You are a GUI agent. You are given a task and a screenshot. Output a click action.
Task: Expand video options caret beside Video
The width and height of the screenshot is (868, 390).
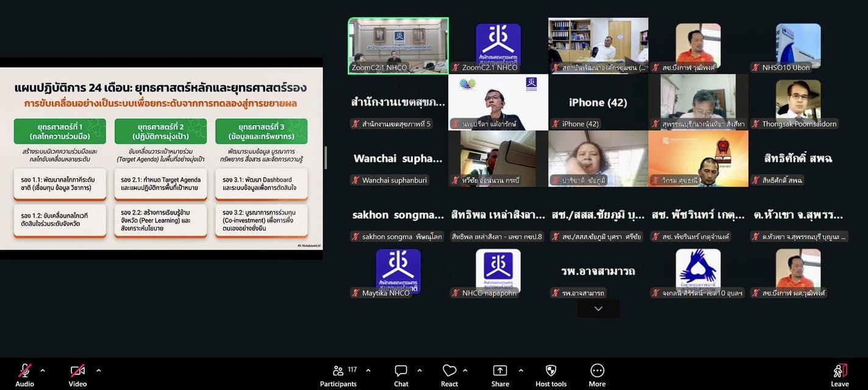pyautogui.click(x=98, y=370)
